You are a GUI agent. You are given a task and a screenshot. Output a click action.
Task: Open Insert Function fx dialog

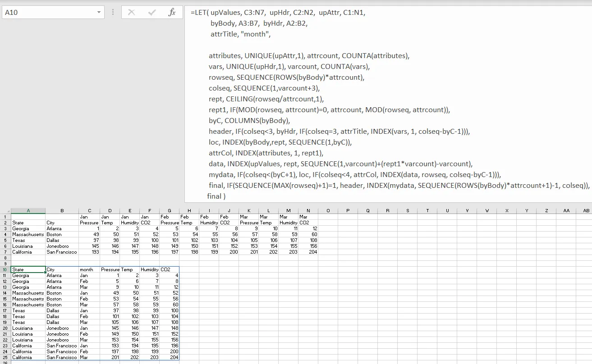172,13
